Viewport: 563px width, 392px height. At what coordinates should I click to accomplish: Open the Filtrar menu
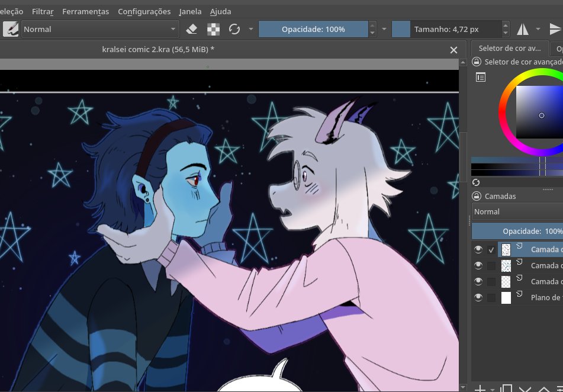point(43,11)
